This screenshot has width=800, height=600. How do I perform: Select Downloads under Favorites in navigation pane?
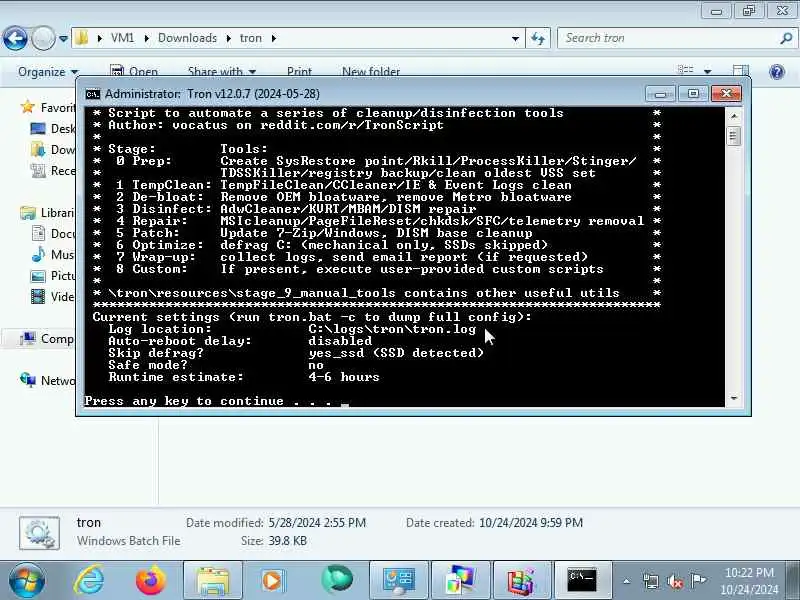pos(53,149)
